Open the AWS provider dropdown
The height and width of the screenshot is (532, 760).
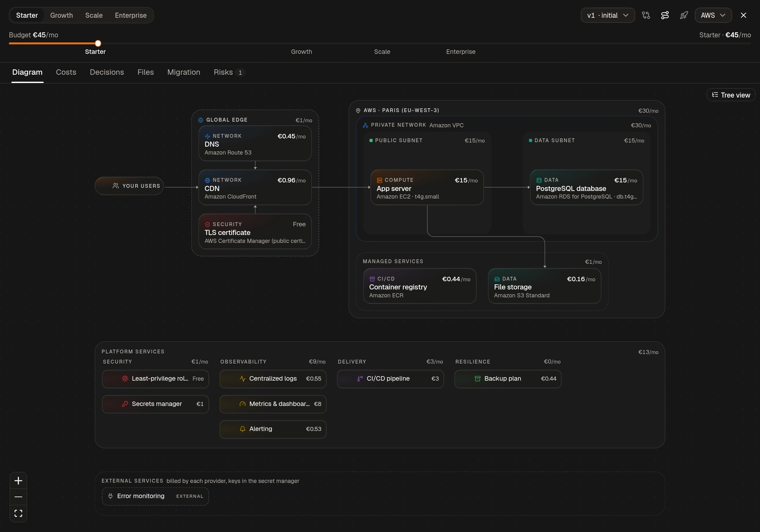[x=713, y=15]
